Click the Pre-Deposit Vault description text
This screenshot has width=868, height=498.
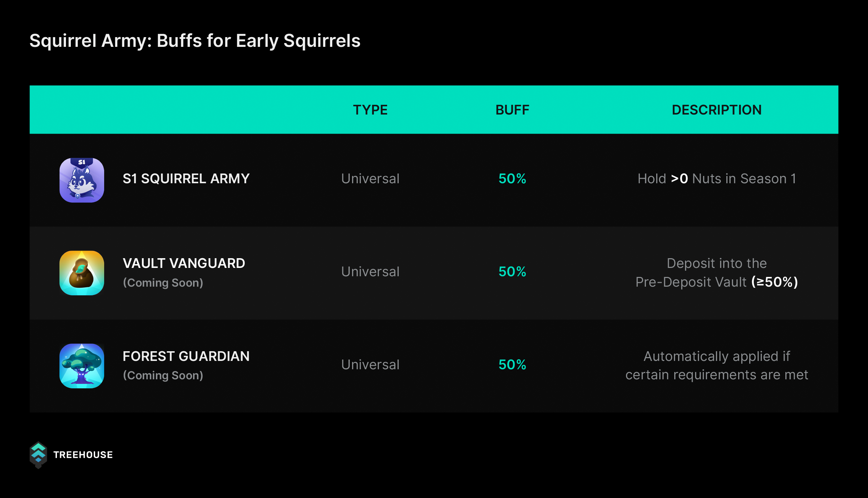pyautogui.click(x=717, y=273)
